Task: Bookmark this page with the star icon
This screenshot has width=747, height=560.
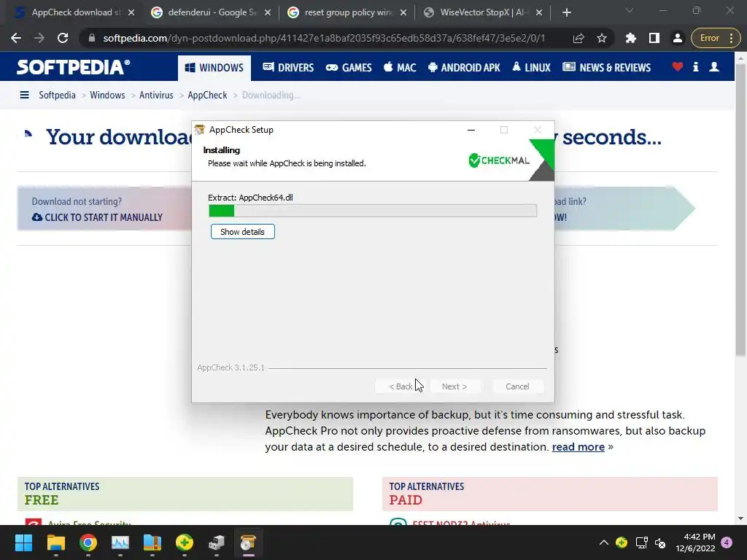Action: click(x=602, y=38)
